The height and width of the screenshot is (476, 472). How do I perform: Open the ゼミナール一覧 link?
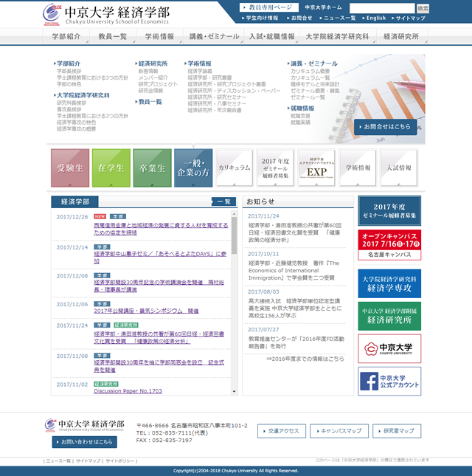[308, 97]
